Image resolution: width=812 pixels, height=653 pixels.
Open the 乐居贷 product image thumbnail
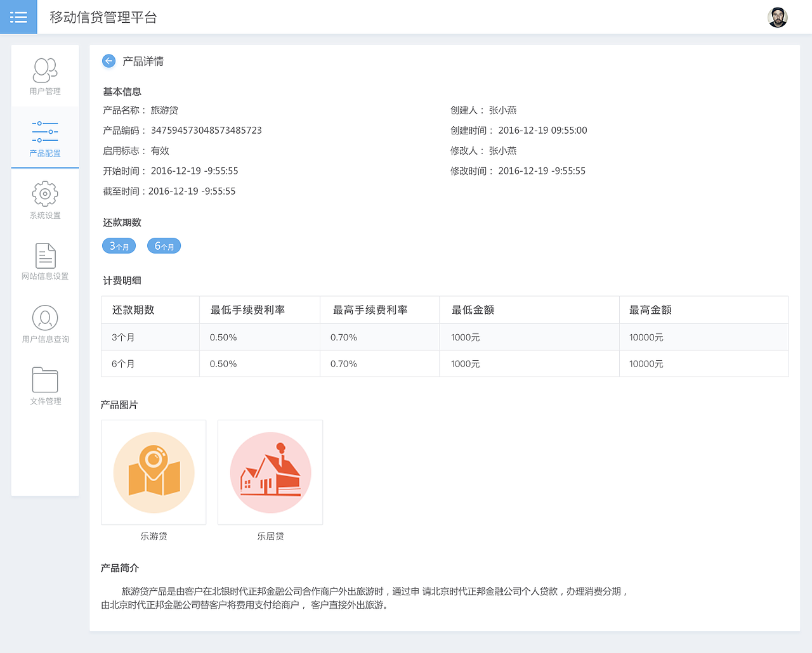pos(270,472)
